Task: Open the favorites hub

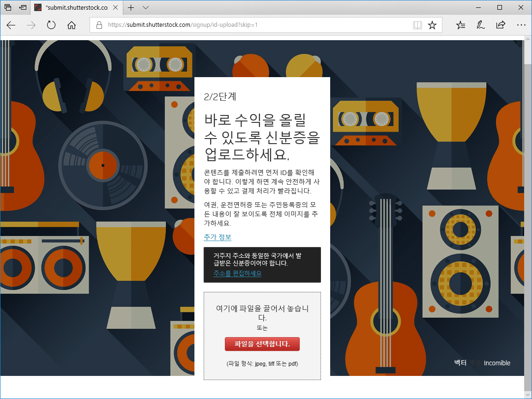Action: (x=460, y=25)
